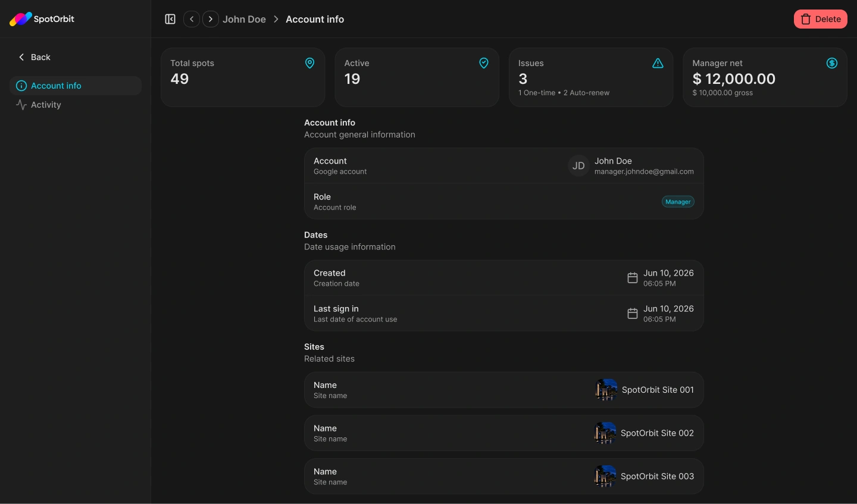Go Back using the sidebar link
Viewport: 857px width, 504px height.
point(35,57)
